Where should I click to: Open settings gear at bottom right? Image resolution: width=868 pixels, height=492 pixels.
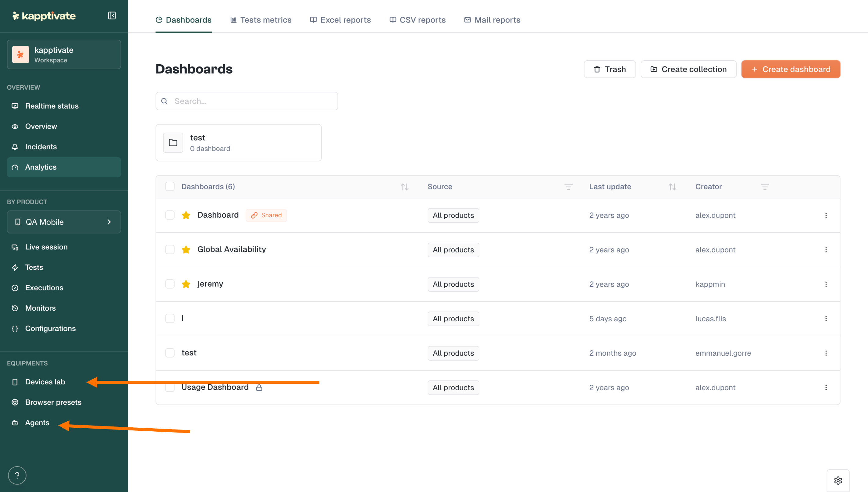pos(838,480)
